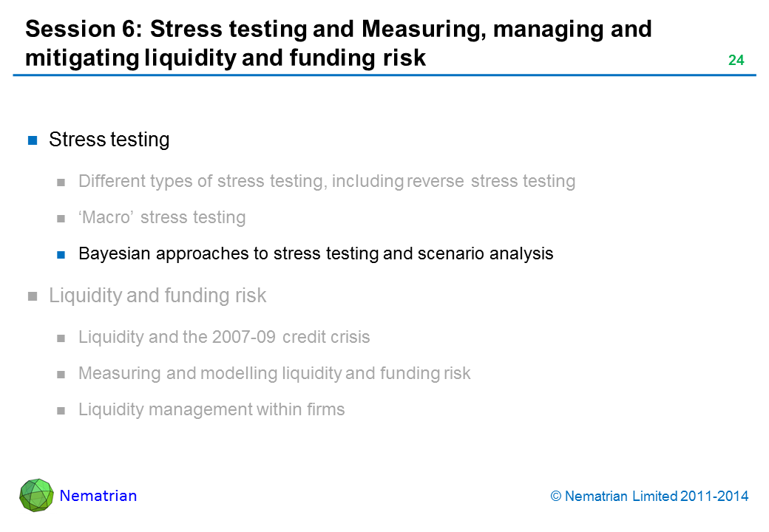Image resolution: width=769 pixels, height=532 pixels.
Task: Click the slide number 24
Action: (736, 61)
